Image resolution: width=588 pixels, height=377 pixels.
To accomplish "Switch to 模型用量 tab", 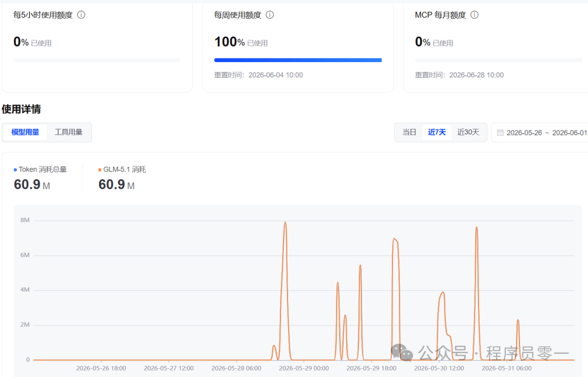I will (25, 132).
